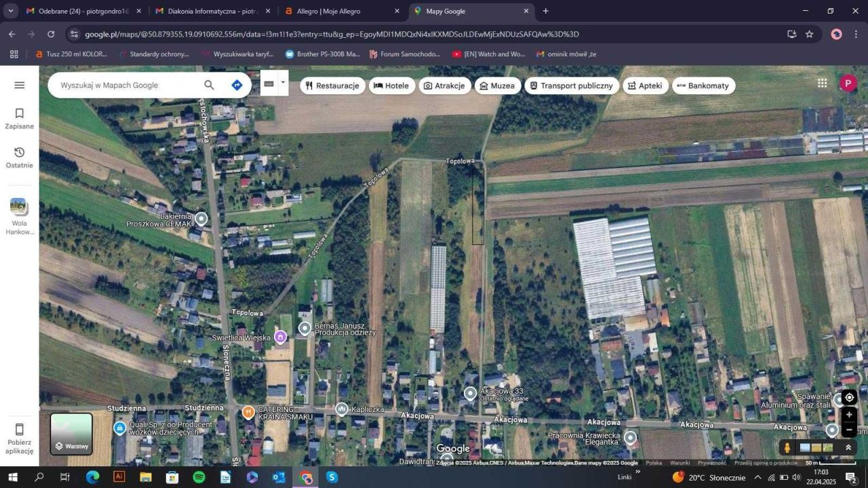Toggle the Warstwy layers control
Screen dimensions: 868x488
pos(71,434)
